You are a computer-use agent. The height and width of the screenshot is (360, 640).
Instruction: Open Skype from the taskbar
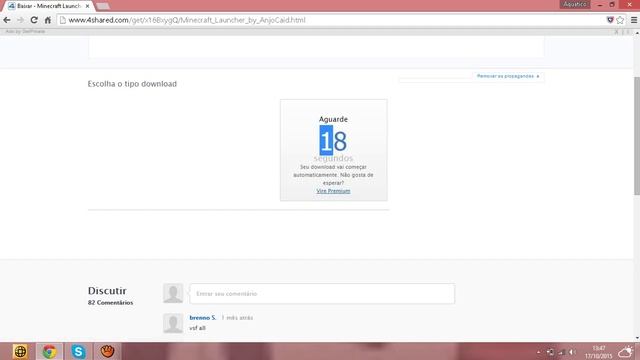(x=78, y=351)
